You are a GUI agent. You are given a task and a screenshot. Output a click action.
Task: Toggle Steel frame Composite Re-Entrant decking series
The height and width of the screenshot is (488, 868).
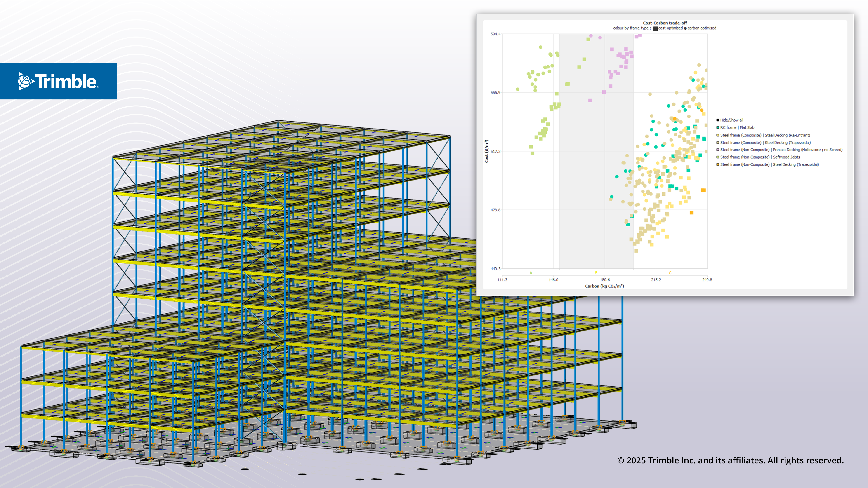coord(763,135)
